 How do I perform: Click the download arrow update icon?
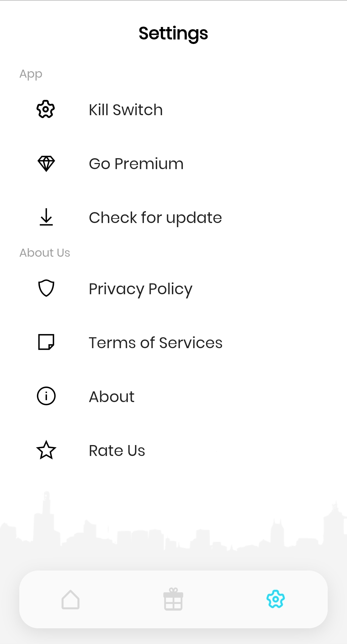[x=46, y=217]
